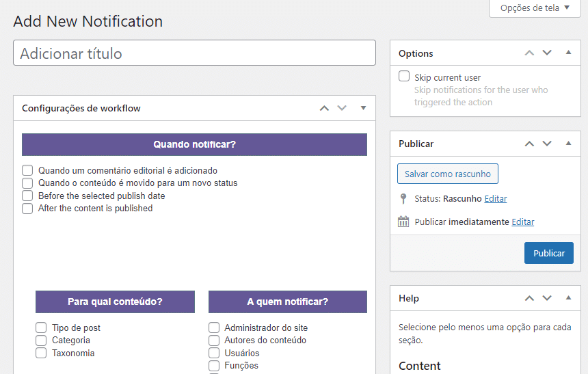Move Help panel down with arrow icon

(547, 298)
